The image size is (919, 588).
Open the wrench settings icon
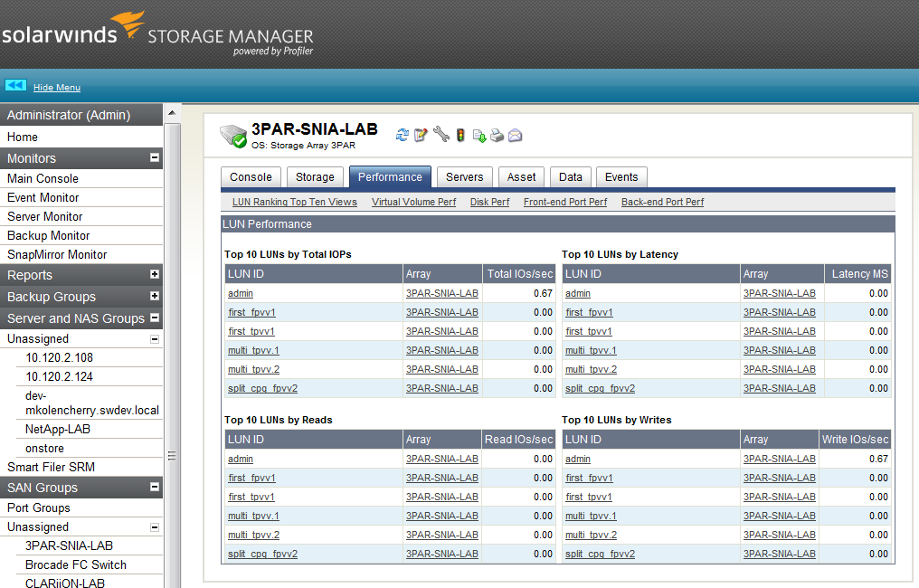(441, 135)
